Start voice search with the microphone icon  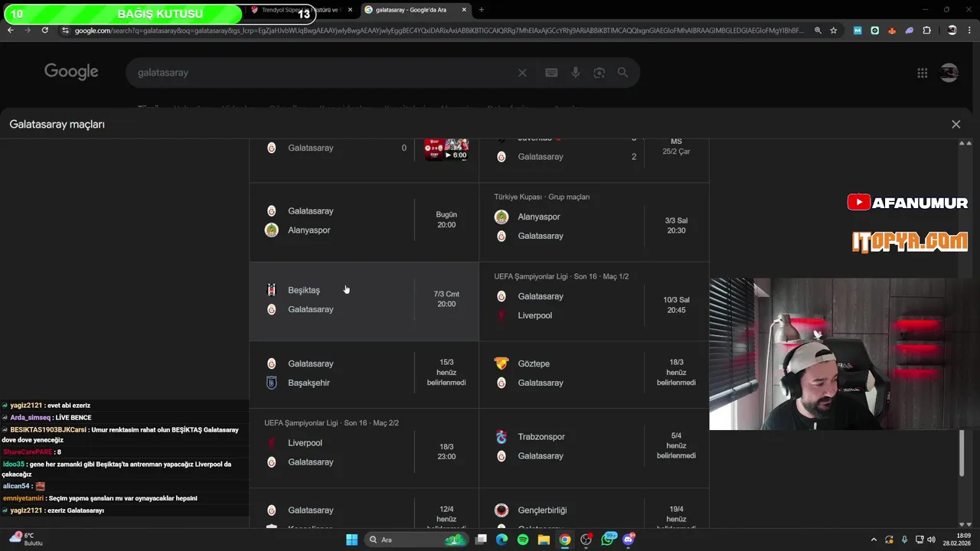point(576,73)
